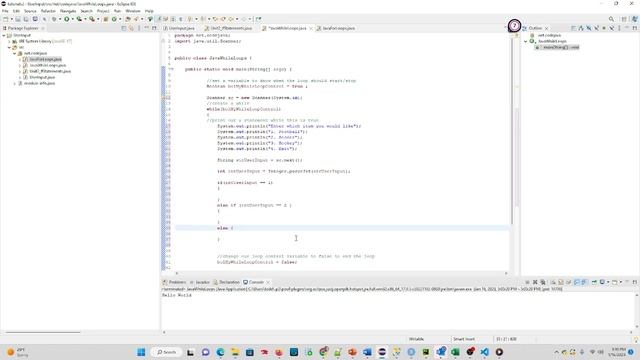Open Visual Studio Code from the taskbar
The width and height of the screenshot is (640, 360).
[x=484, y=352]
